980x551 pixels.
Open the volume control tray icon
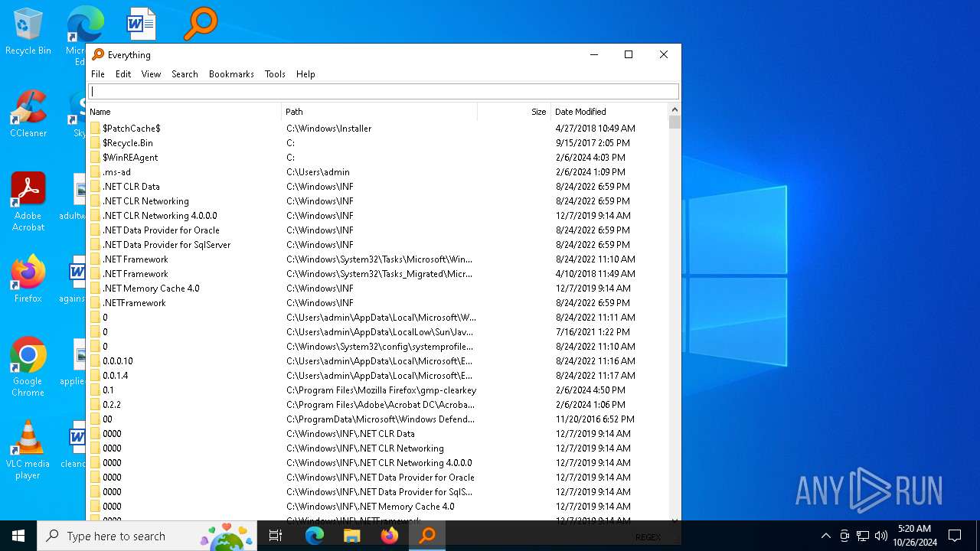coord(880,536)
